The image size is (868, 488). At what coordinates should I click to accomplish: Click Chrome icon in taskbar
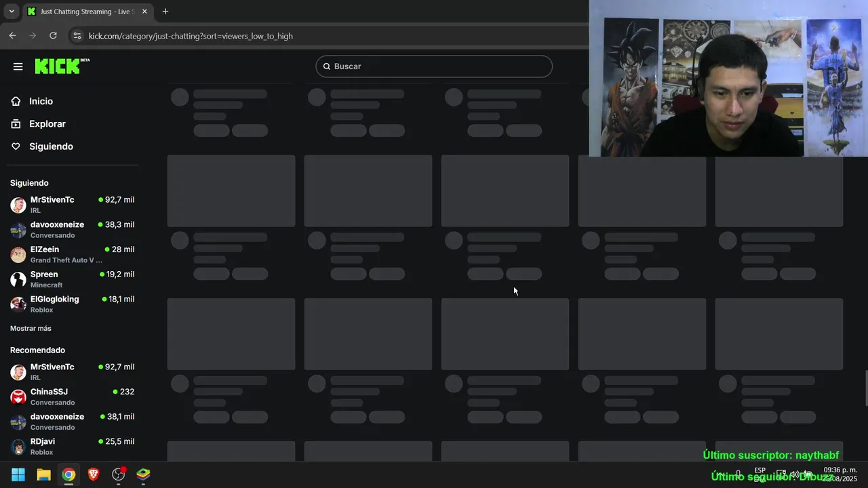coord(68,474)
